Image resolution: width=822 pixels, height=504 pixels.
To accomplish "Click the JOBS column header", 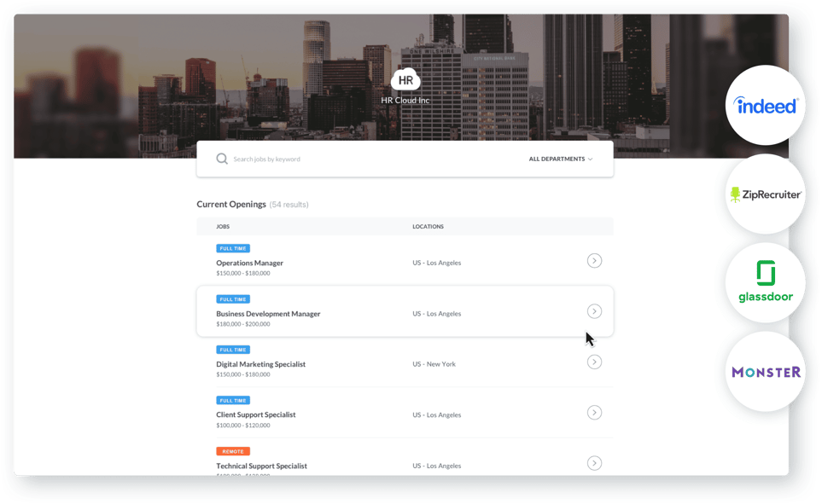I will click(223, 226).
